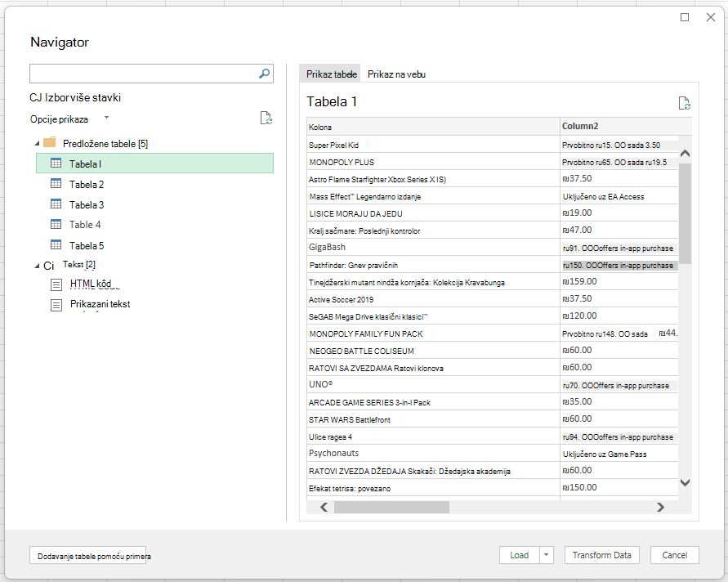Click the Table 4 table icon
Image resolution: width=728 pixels, height=582 pixels.
[x=56, y=224]
